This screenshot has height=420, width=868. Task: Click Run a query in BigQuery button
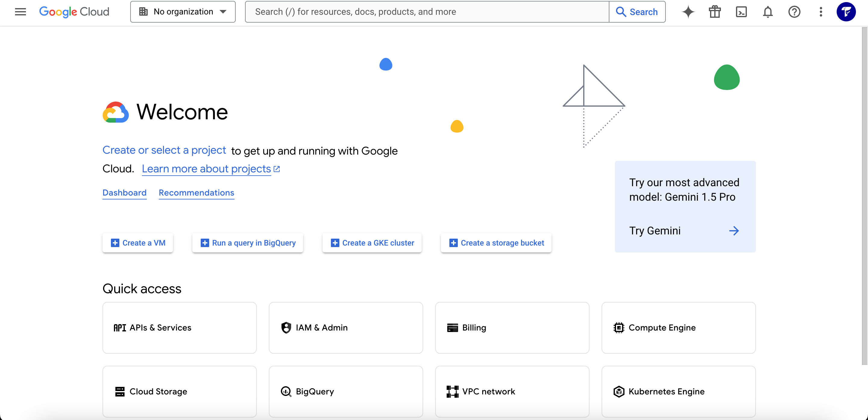[248, 243]
